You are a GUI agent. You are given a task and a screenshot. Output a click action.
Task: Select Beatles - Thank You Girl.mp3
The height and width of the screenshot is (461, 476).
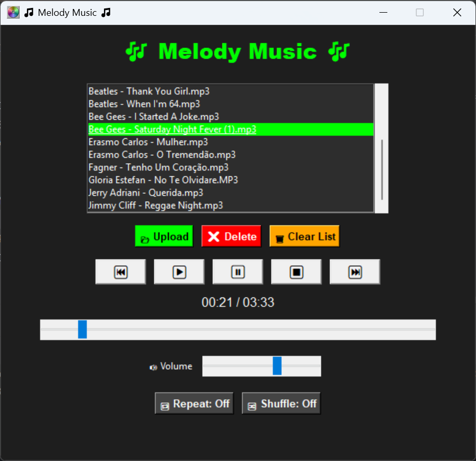tap(149, 91)
